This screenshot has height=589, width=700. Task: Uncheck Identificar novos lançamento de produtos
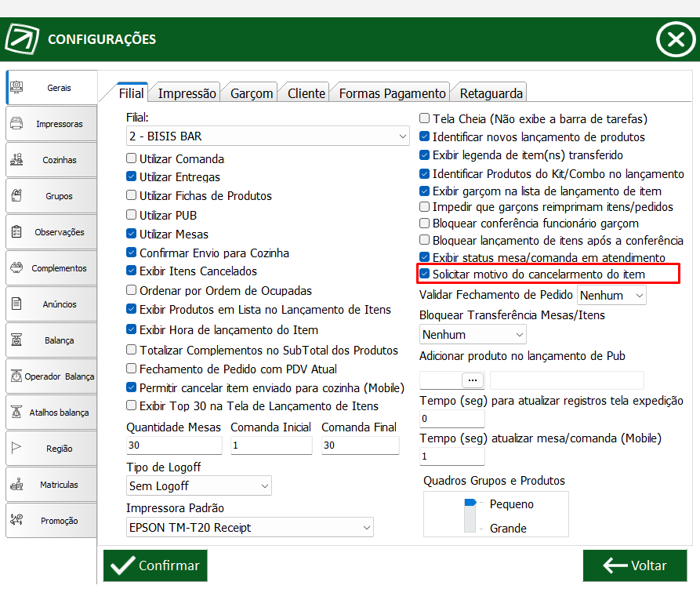[x=425, y=136]
